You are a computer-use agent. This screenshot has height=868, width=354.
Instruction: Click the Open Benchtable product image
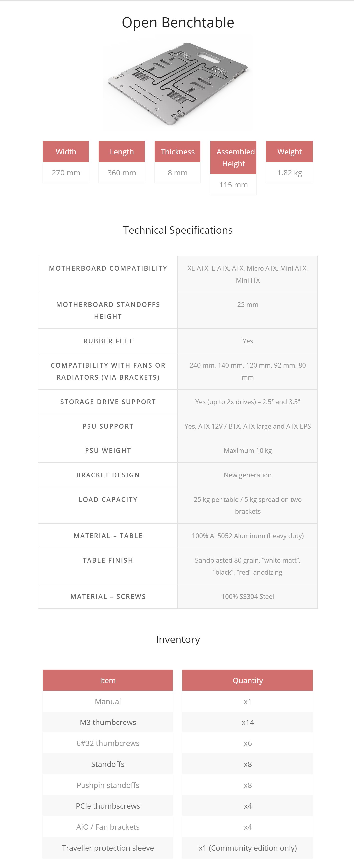tap(178, 83)
